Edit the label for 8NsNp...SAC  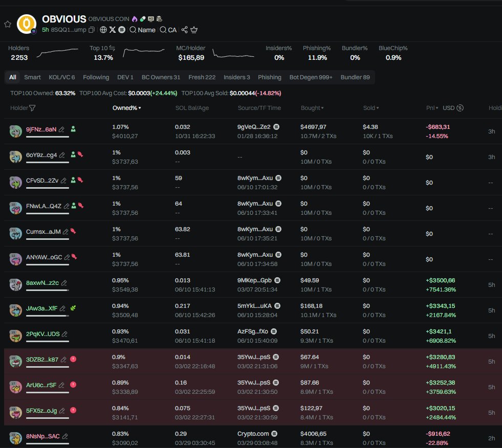(x=65, y=437)
